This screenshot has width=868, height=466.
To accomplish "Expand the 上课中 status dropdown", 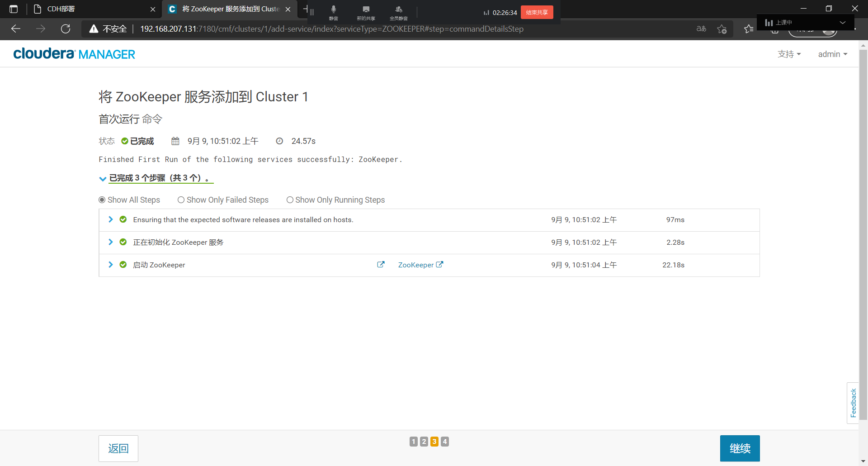I will tap(843, 23).
